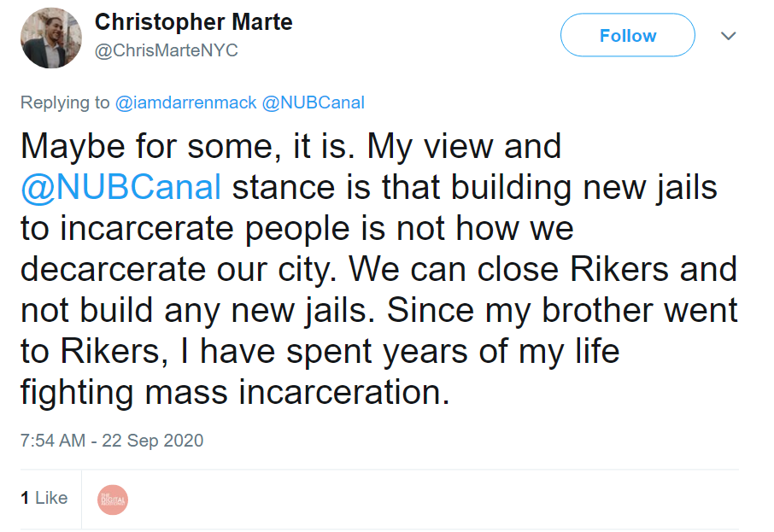Click the text "stance is that building new jails"
The width and height of the screenshot is (774, 532).
[474, 187]
